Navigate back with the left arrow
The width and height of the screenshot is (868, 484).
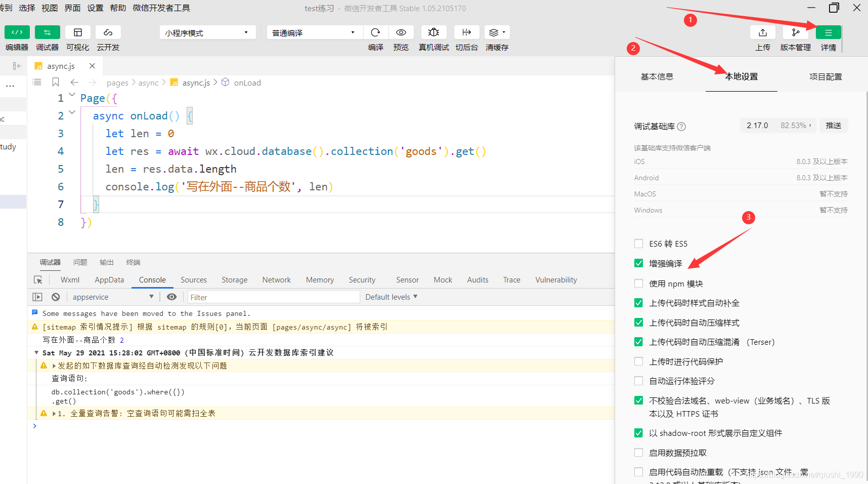coord(74,82)
